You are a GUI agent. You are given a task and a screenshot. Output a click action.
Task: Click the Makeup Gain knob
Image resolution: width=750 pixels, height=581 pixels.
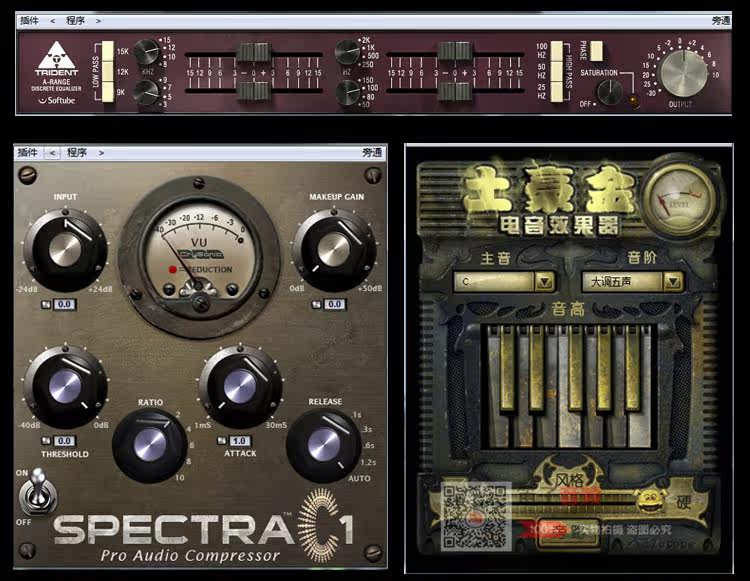(x=334, y=250)
